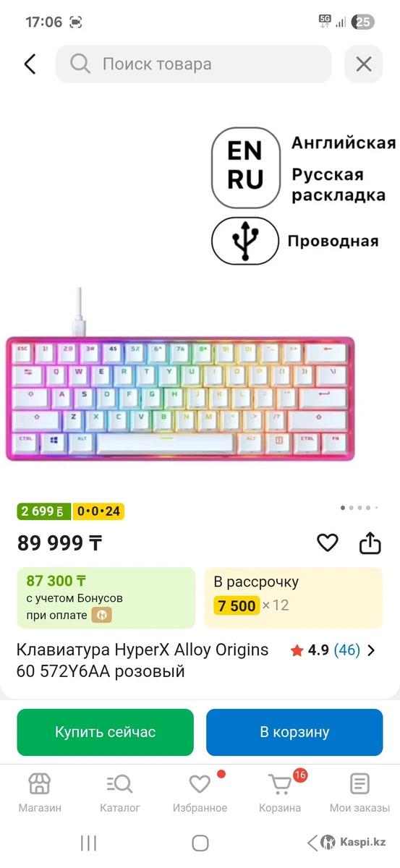Tap the 87 300 ₸ bonus price block
The height and width of the screenshot is (868, 400).
(106, 597)
